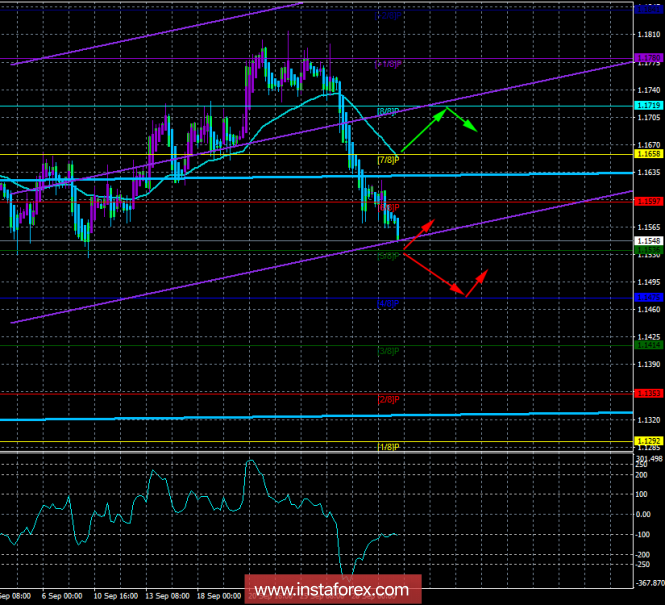The width and height of the screenshot is (665, 605).
Task: Click the 1.1292 yellow price label
Action: (x=648, y=441)
